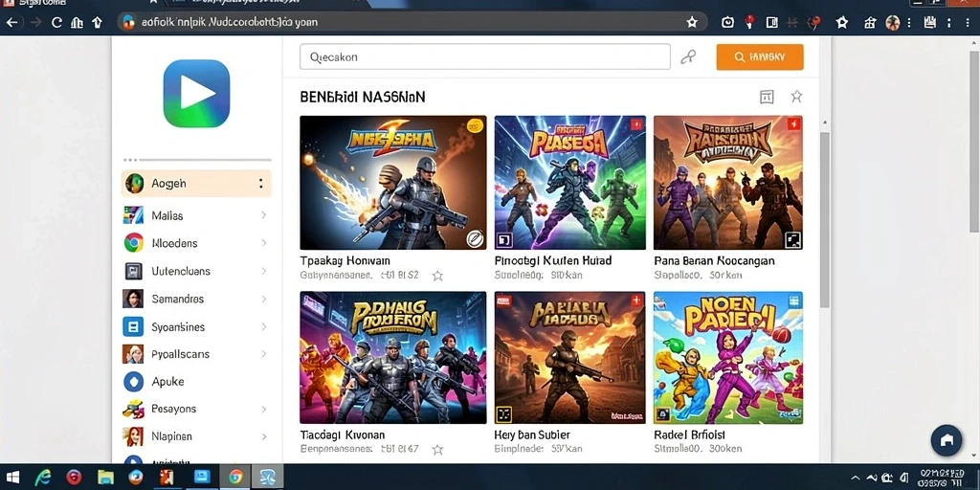Open the Uutencluans sidebar category
The height and width of the screenshot is (490, 980).
click(x=196, y=271)
